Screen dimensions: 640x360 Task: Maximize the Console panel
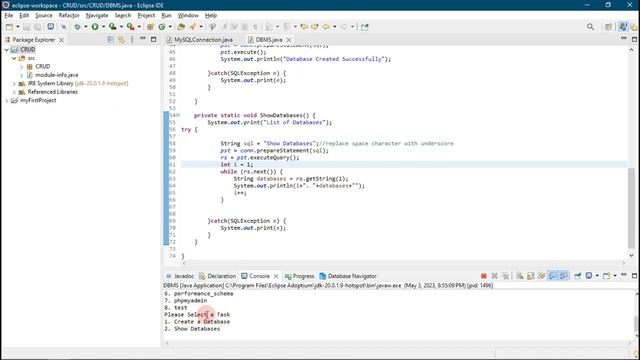634,276
